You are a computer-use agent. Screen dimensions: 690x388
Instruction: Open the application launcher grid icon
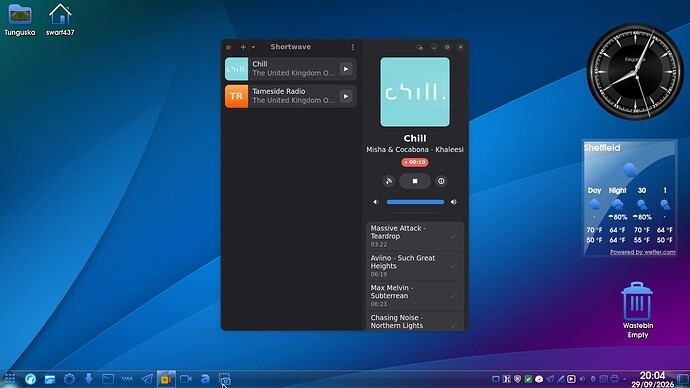(10, 379)
